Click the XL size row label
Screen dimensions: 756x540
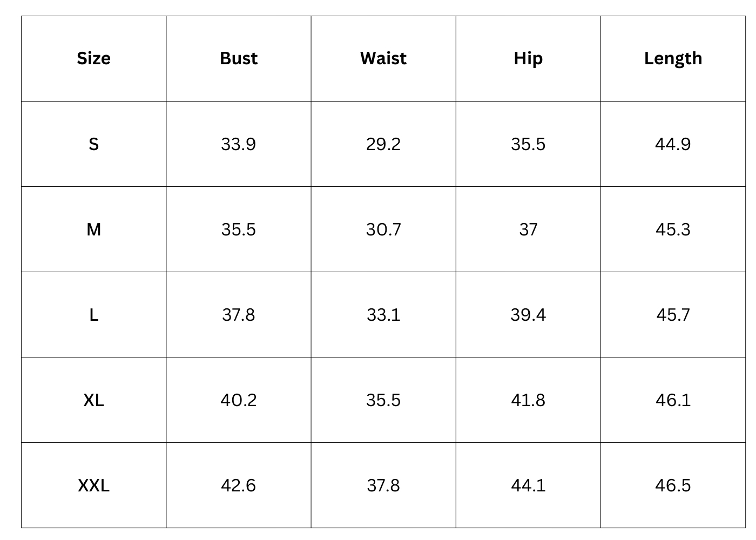click(93, 400)
